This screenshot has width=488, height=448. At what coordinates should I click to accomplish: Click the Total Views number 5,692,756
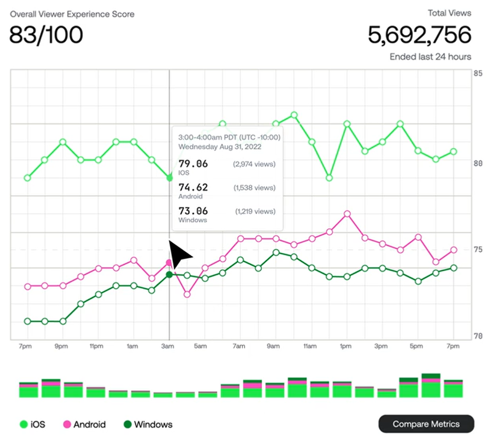tap(419, 35)
